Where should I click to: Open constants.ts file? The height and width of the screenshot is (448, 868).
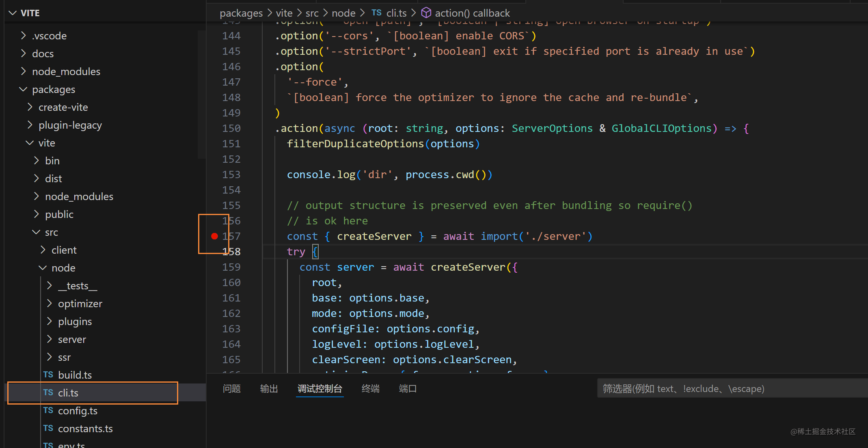85,429
